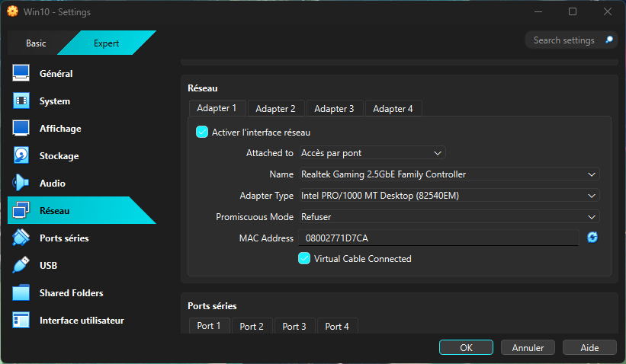Toggle Activer l'interface réseau checkbox

(202, 132)
